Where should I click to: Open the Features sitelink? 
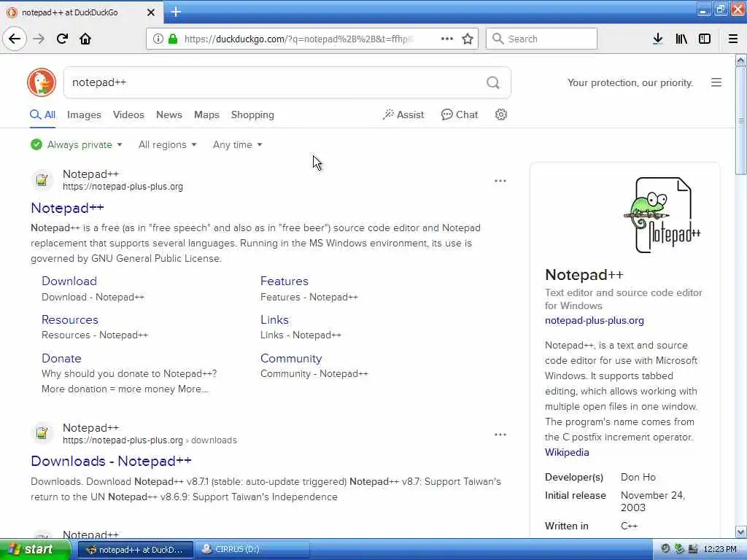(285, 281)
